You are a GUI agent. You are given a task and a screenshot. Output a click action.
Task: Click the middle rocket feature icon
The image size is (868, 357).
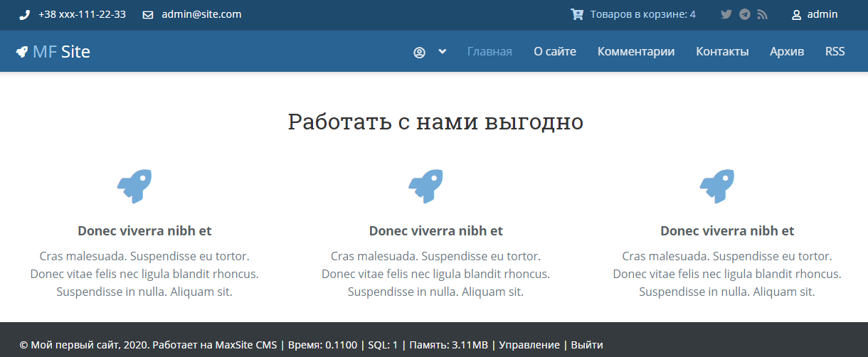coord(425,186)
